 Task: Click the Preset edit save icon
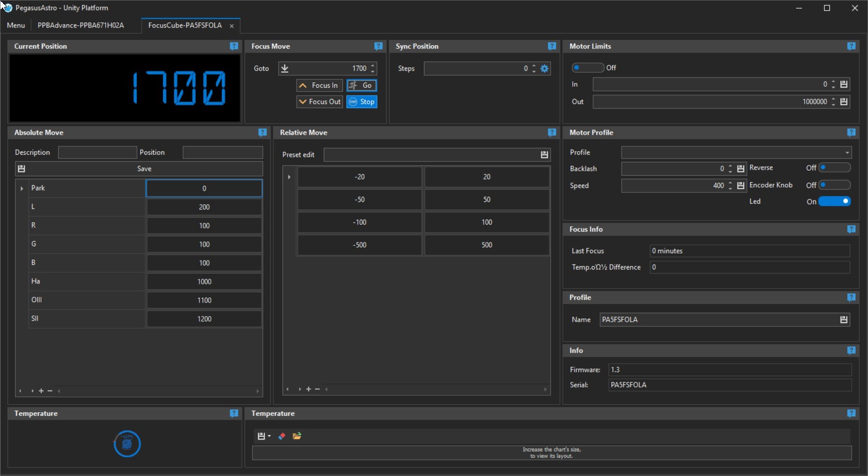544,155
